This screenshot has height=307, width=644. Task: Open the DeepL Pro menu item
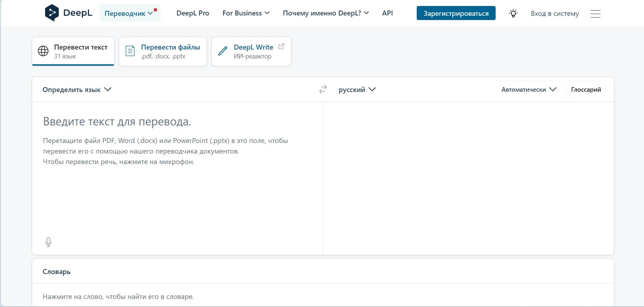[x=193, y=13]
